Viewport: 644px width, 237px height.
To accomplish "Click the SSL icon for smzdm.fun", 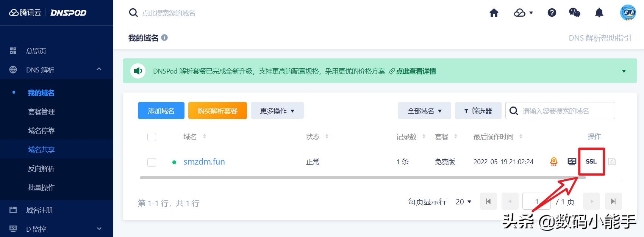I will (x=591, y=162).
